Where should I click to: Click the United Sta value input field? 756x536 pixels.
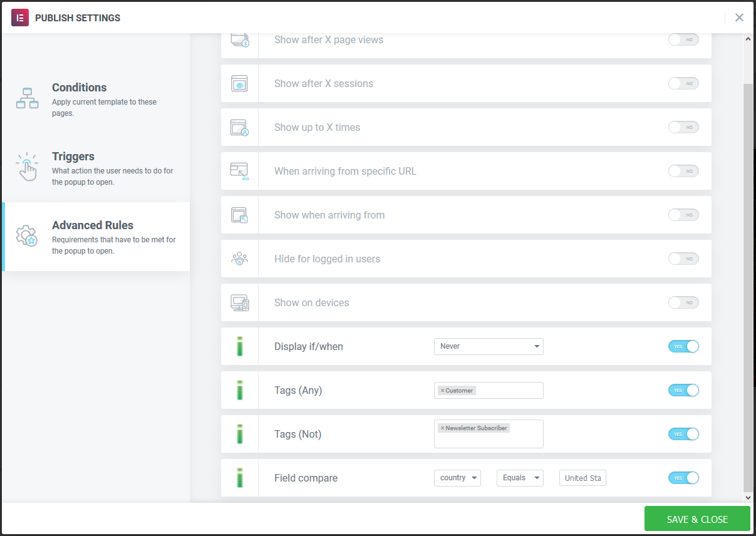pos(583,477)
